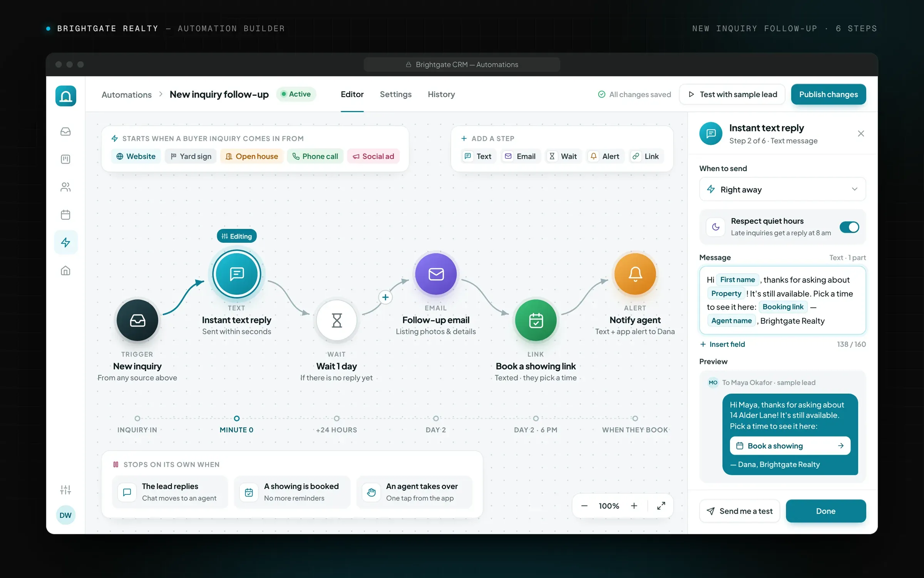Select the New inquiry trigger node
Image resolution: width=924 pixels, height=578 pixels.
click(x=137, y=320)
